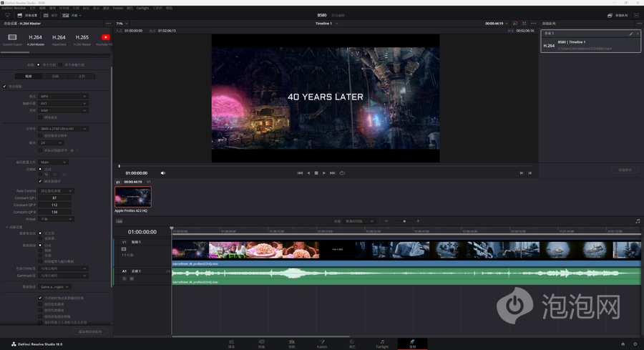Click the viewer fullscreen expand icon
The image size is (644, 350).
tap(524, 24)
